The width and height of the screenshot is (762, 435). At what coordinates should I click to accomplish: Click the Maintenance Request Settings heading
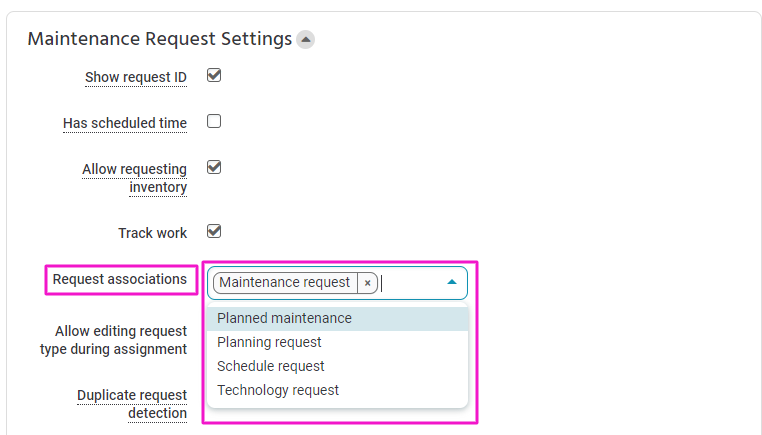(159, 39)
